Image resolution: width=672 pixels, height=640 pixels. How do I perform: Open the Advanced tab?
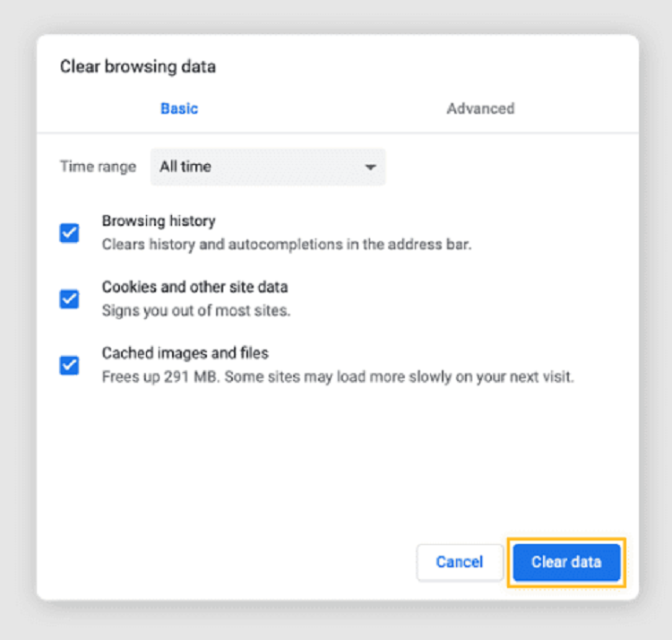coord(480,108)
